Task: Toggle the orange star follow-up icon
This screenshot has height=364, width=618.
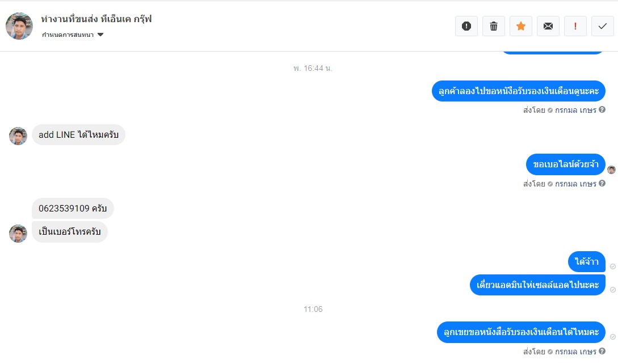Action: (520, 26)
